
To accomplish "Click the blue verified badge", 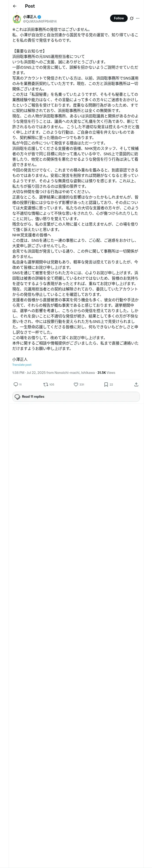I will tap(39, 17).
